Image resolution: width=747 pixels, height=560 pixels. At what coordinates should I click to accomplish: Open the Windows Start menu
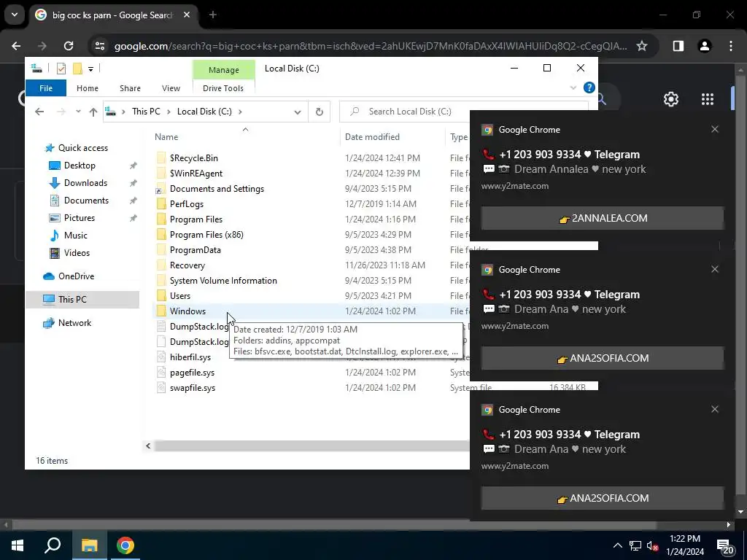tap(18, 545)
